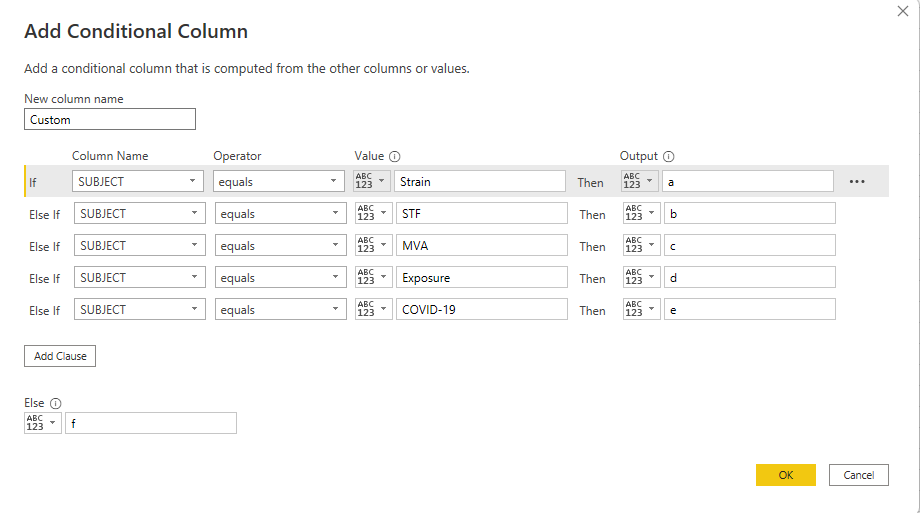Open value type selector for MVA row

(374, 245)
